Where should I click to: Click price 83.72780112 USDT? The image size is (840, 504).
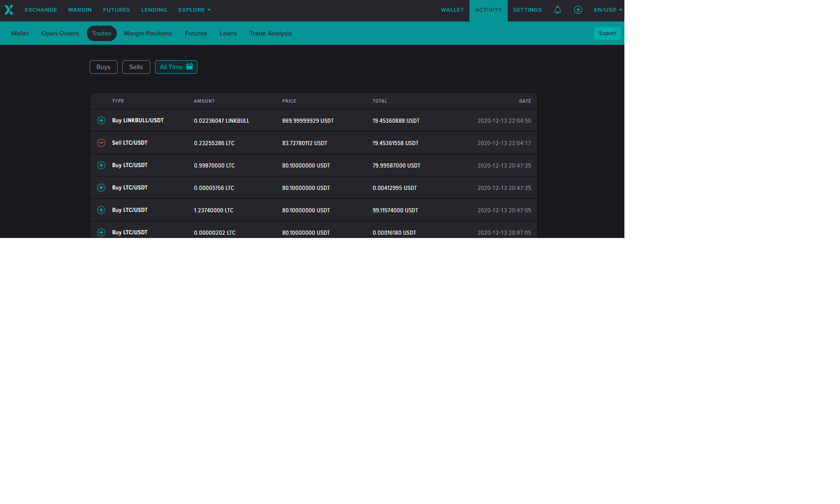pos(305,143)
